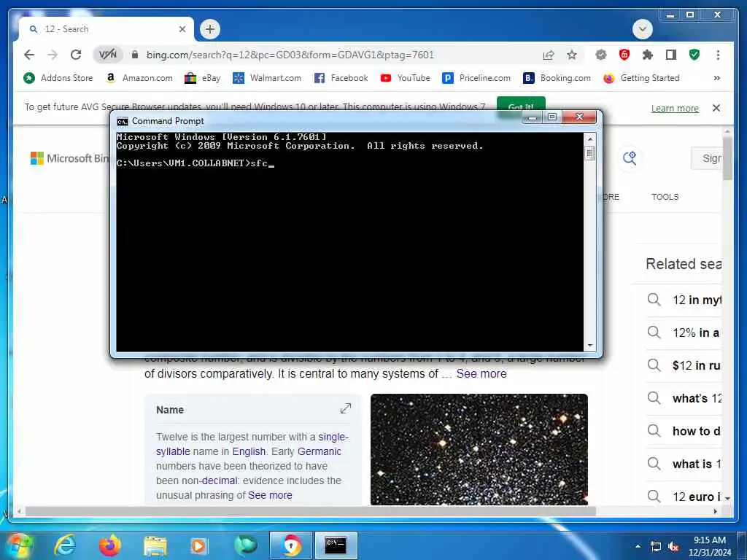Expand the Name card
The image size is (747, 560).
tap(345, 408)
